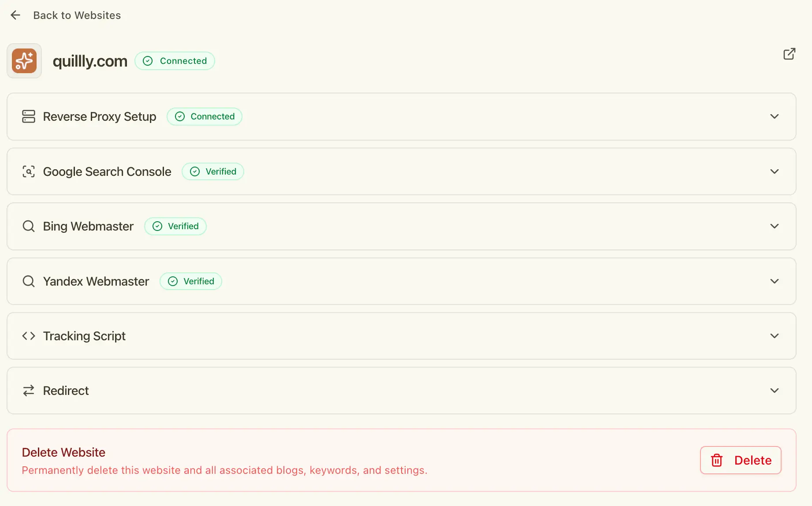This screenshot has height=506, width=812.
Task: Click Verified badge for Yandex Webmaster
Action: (191, 281)
